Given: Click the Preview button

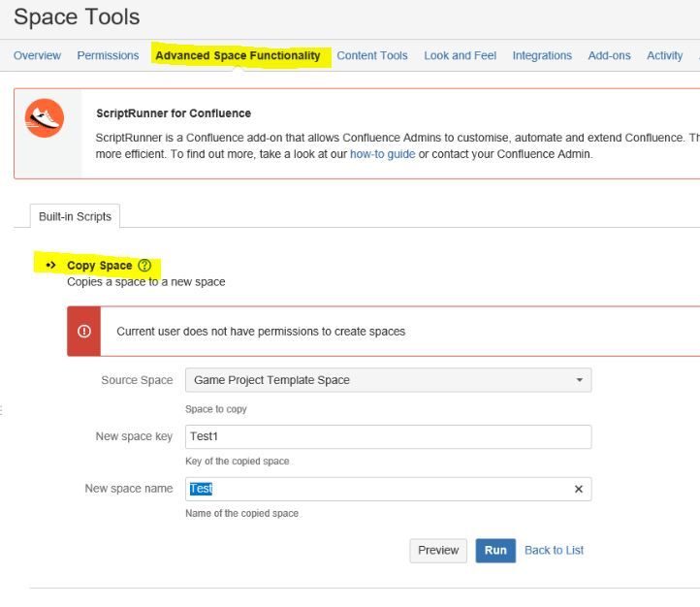Looking at the screenshot, I should tap(438, 551).
